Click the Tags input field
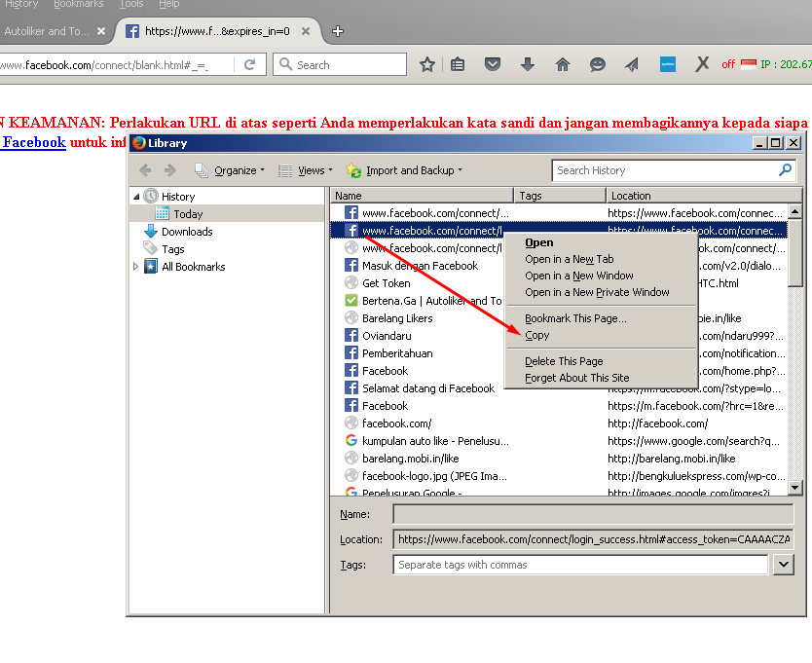This screenshot has width=812, height=663. point(580,565)
